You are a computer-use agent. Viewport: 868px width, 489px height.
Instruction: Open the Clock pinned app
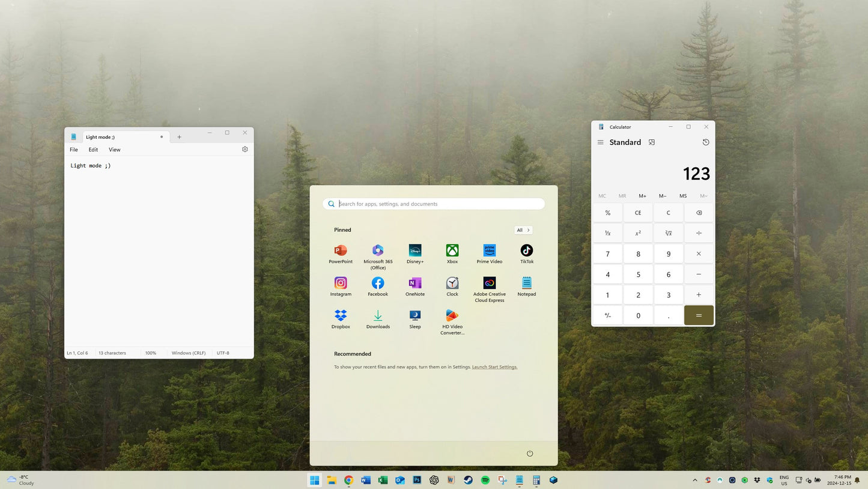click(452, 286)
